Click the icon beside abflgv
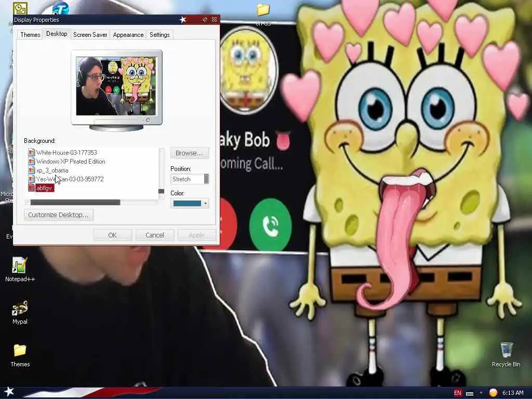 click(x=32, y=188)
